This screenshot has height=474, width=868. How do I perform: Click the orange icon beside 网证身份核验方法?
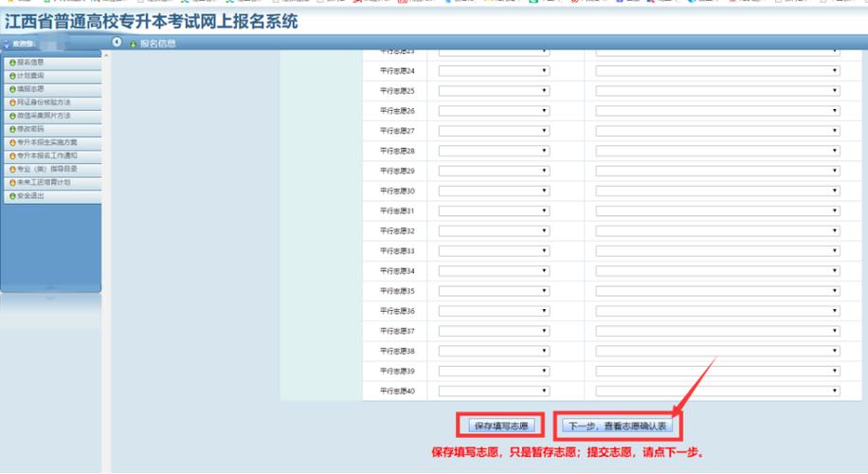click(x=12, y=102)
